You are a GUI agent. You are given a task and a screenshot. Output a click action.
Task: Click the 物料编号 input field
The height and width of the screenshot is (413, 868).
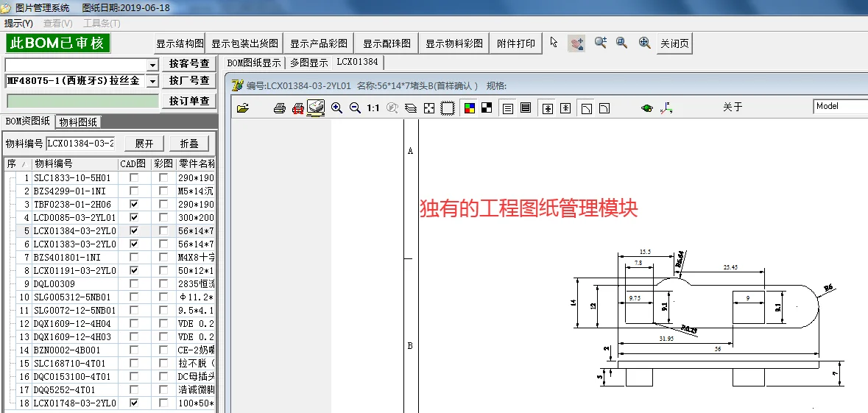81,144
